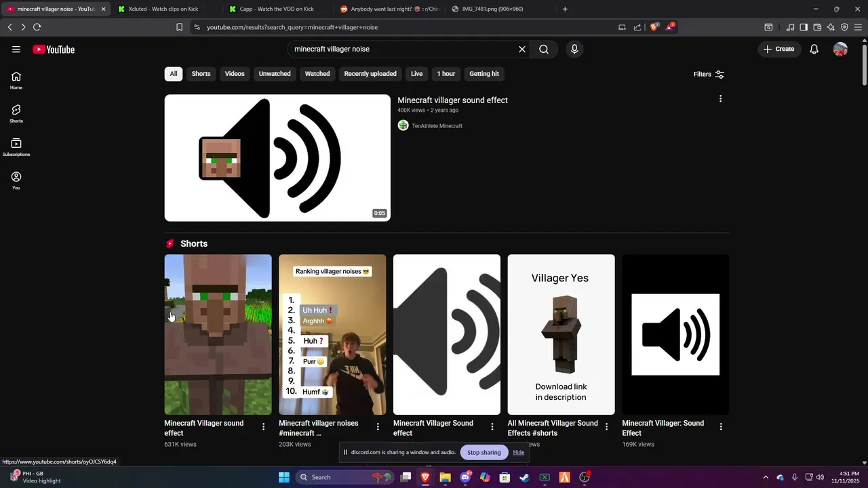
Task: Go to the YouTube logo homepage
Action: 54,49
